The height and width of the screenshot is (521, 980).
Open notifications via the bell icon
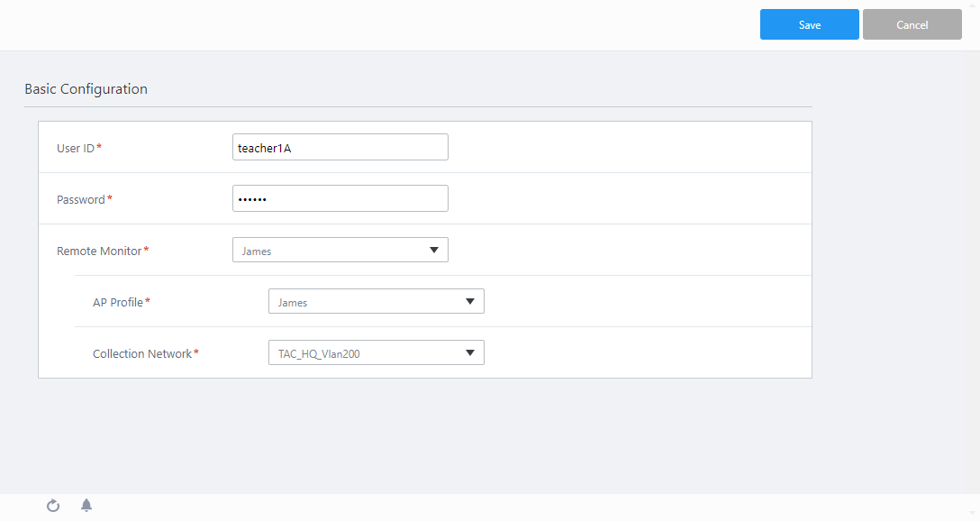pyautogui.click(x=86, y=505)
